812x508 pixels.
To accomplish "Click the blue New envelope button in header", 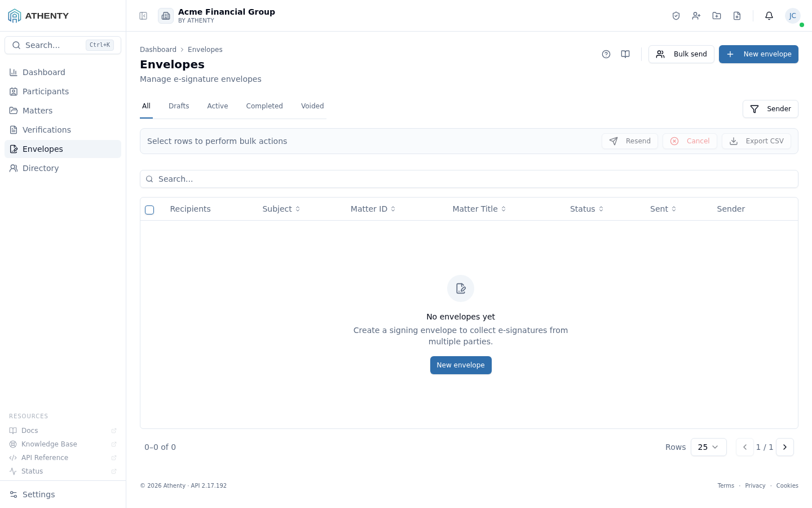I will (x=758, y=54).
